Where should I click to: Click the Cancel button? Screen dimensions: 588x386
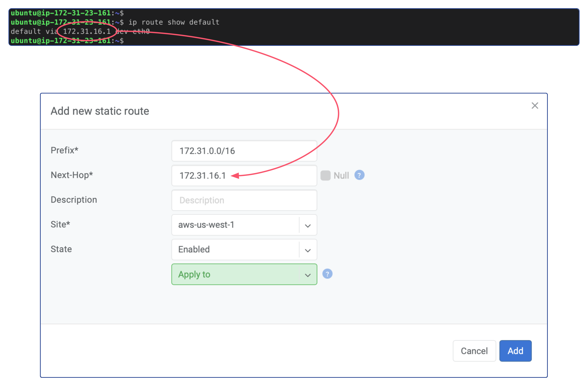[474, 351]
